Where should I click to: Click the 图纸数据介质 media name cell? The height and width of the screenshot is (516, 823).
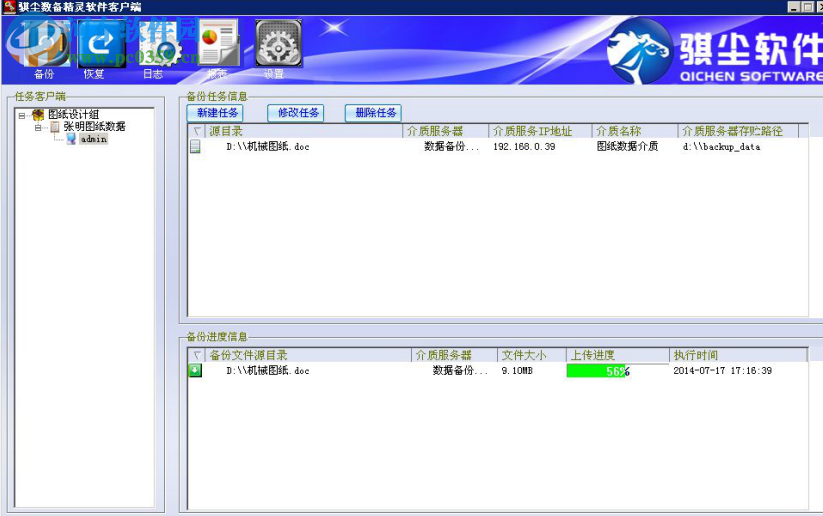pos(627,146)
